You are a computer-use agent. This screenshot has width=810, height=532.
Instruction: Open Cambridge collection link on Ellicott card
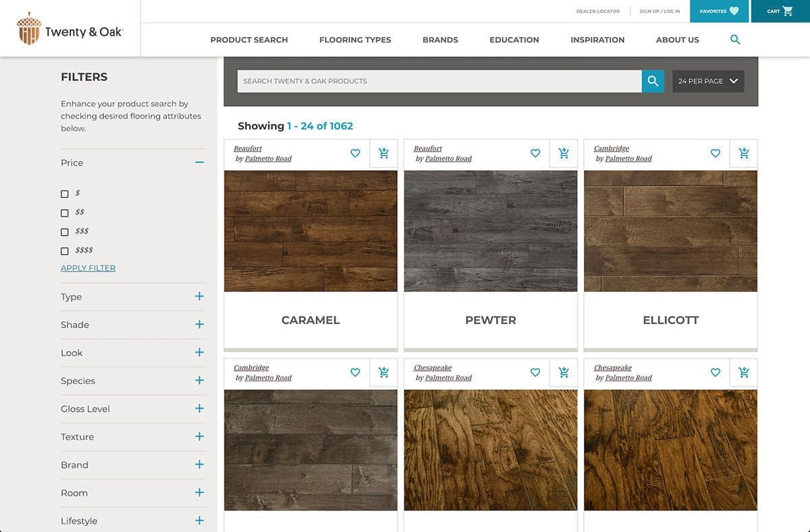click(x=612, y=149)
